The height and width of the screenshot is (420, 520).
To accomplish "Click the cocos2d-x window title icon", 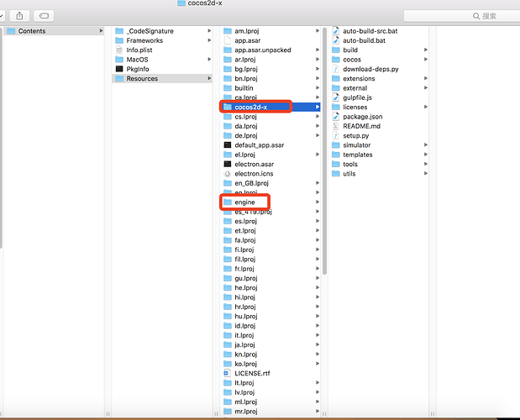I will pyautogui.click(x=181, y=3).
